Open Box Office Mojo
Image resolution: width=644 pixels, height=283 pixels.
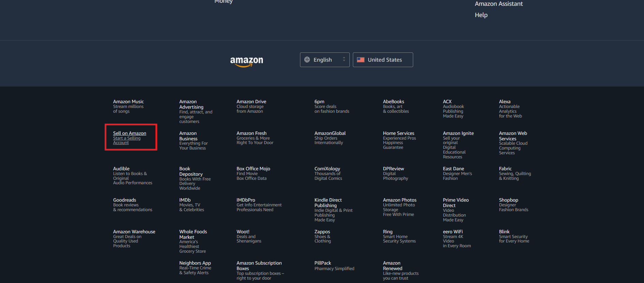(253, 173)
